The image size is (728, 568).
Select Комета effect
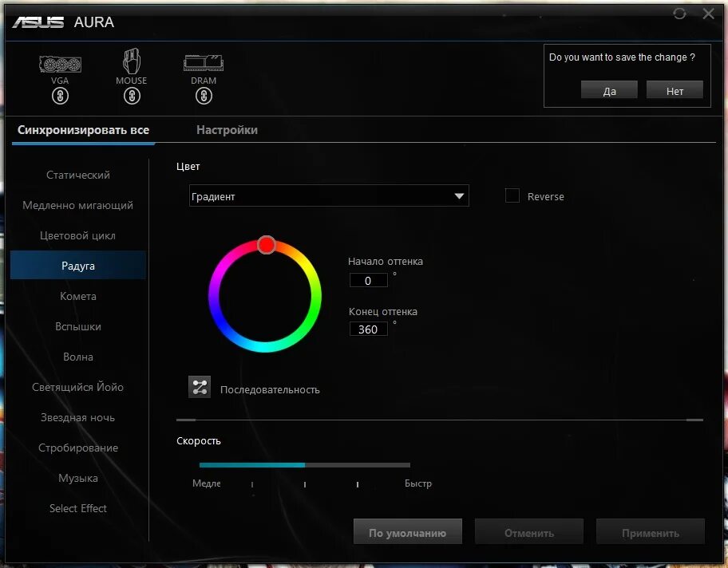click(x=78, y=296)
